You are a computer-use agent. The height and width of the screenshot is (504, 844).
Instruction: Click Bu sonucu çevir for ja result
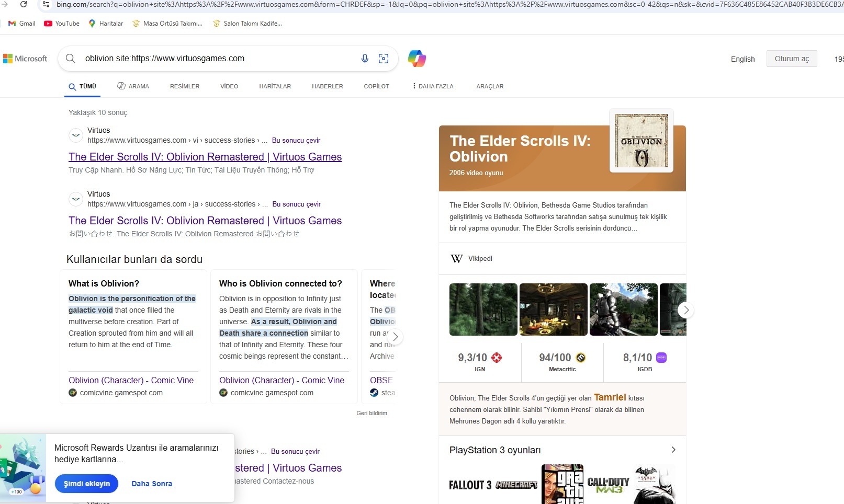pyautogui.click(x=297, y=204)
